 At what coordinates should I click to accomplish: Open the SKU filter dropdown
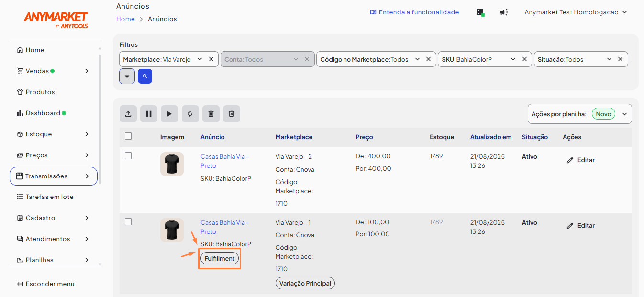click(x=513, y=59)
